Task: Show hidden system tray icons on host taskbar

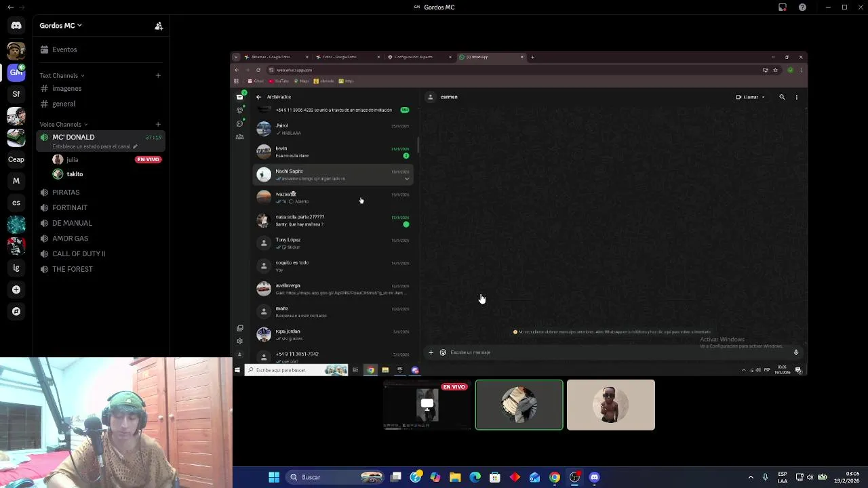Action: (751, 477)
